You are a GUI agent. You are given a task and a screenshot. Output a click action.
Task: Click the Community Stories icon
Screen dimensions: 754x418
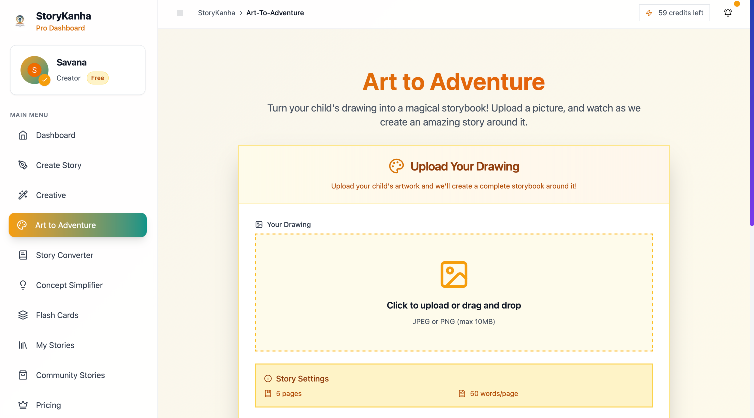(23, 375)
